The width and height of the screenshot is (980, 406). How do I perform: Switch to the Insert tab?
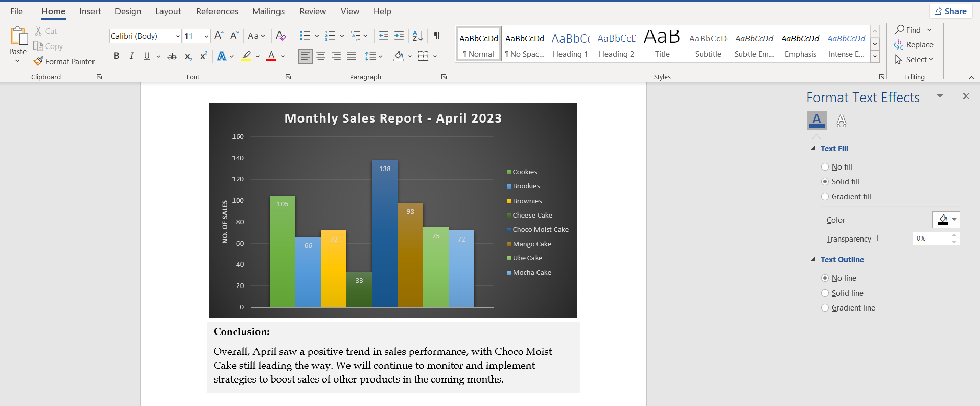(x=90, y=11)
